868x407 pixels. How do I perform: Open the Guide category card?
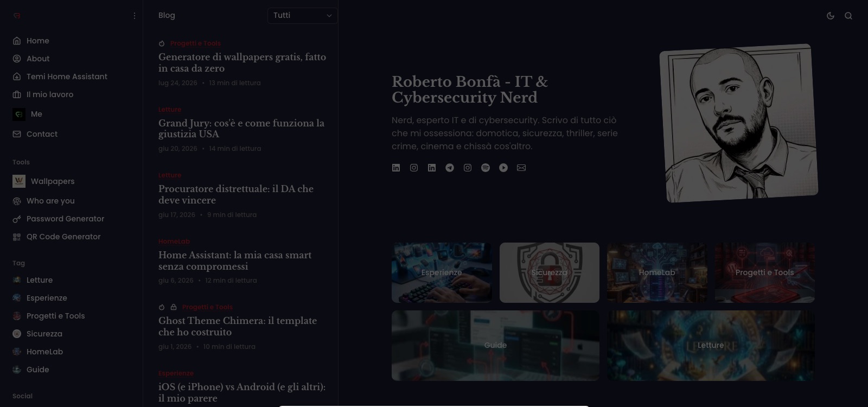[495, 345]
